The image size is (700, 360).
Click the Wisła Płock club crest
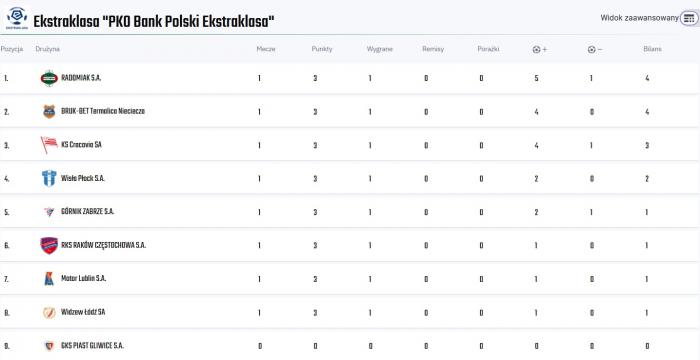(x=49, y=178)
